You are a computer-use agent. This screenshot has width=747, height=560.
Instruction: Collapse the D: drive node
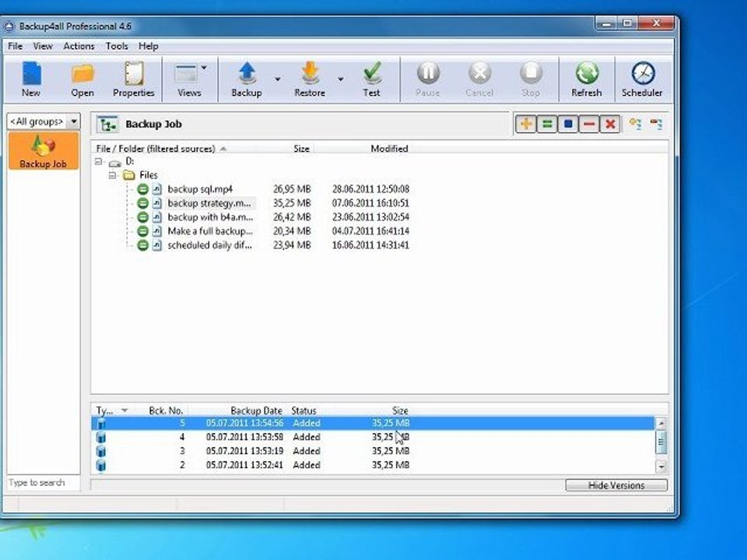99,162
